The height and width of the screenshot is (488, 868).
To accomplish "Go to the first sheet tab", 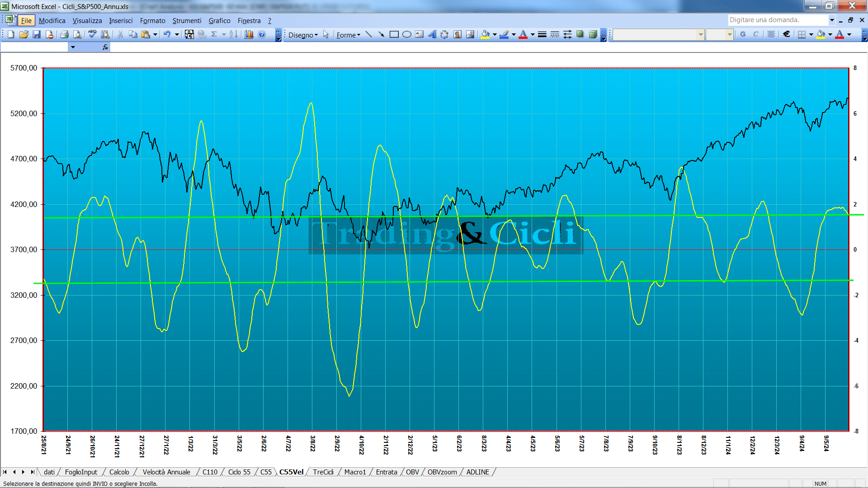I will (5, 472).
